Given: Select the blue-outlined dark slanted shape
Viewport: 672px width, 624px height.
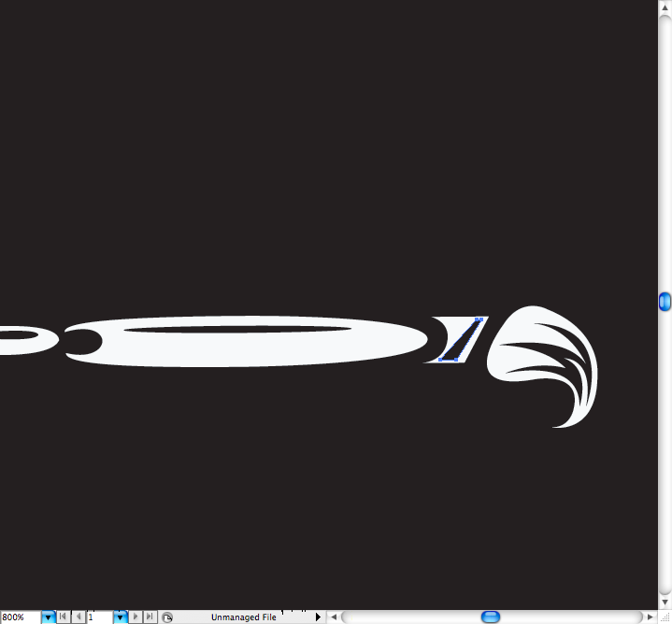Looking at the screenshot, I should click(x=460, y=341).
